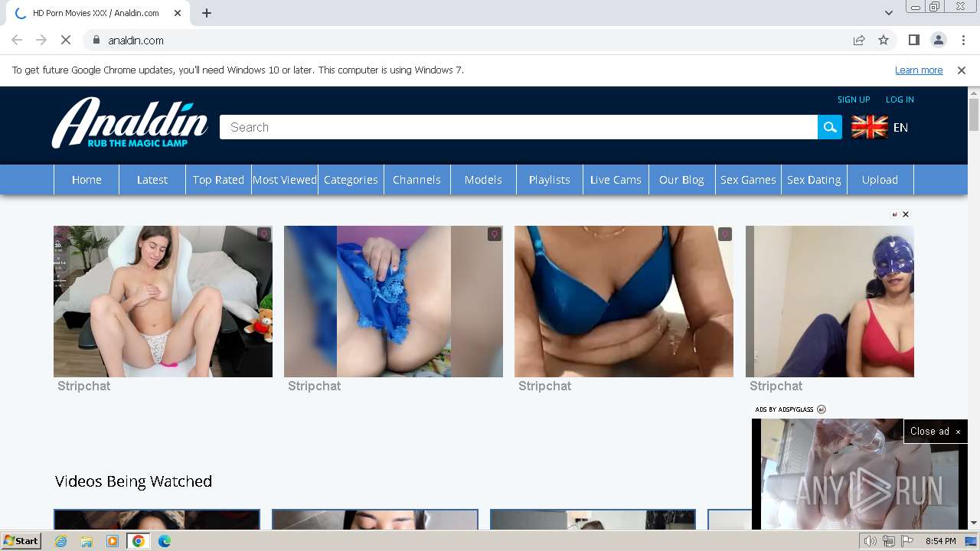Viewport: 980px width, 551px height.
Task: Open Windows Media Player from the taskbar
Action: tap(113, 541)
